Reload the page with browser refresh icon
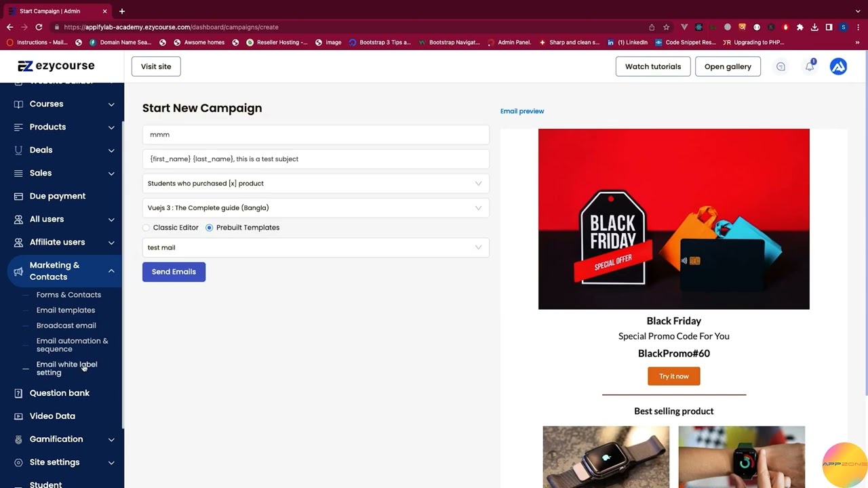Image resolution: width=868 pixels, height=488 pixels. point(39,27)
